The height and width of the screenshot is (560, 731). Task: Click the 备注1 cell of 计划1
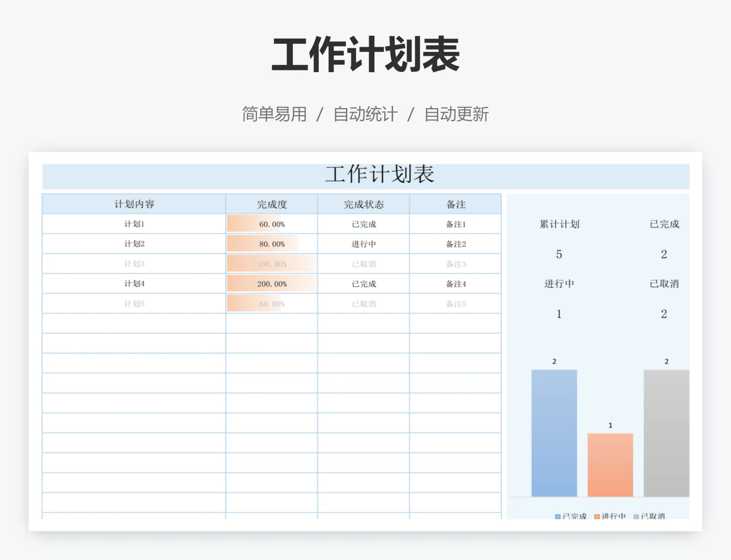(455, 224)
